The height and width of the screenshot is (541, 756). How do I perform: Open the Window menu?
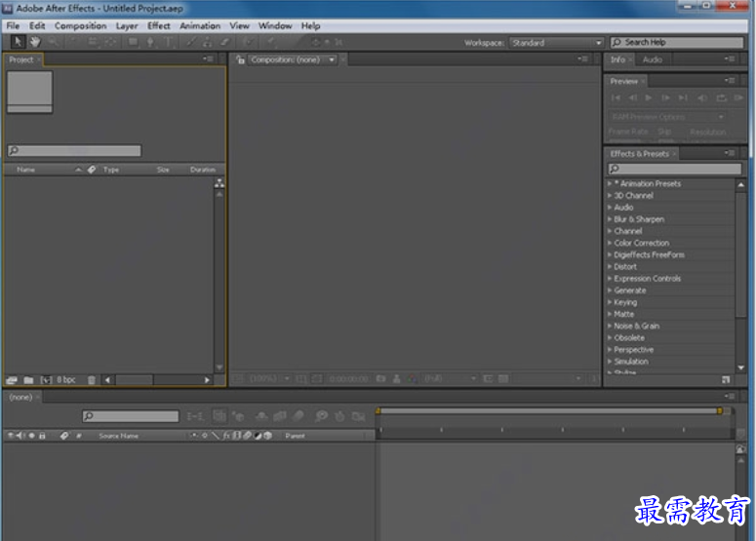[275, 26]
